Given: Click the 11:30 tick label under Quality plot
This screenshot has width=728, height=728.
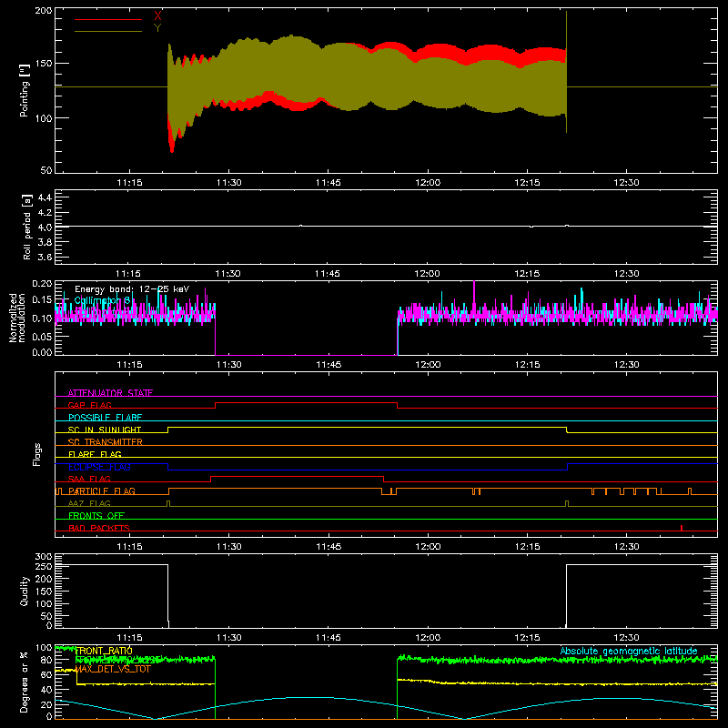Looking at the screenshot, I should click(228, 638).
